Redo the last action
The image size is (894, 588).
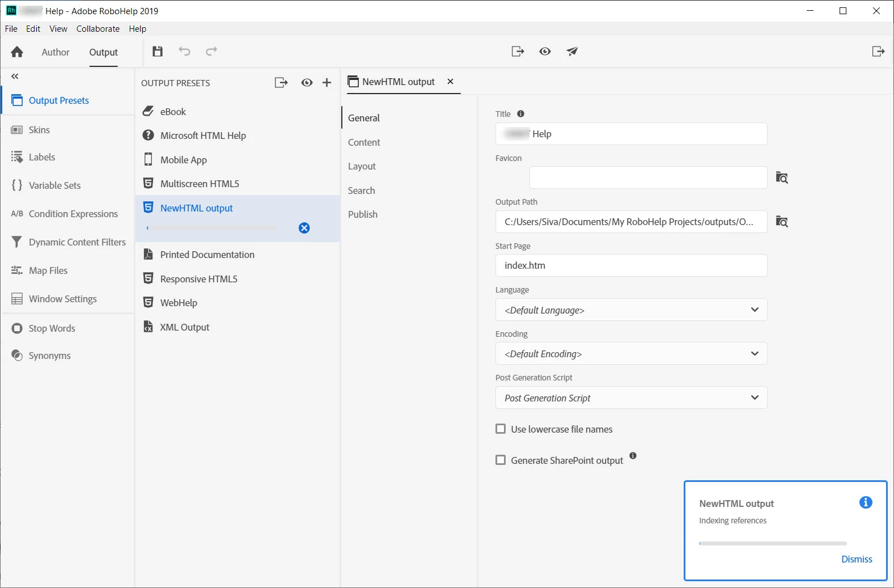pos(211,52)
